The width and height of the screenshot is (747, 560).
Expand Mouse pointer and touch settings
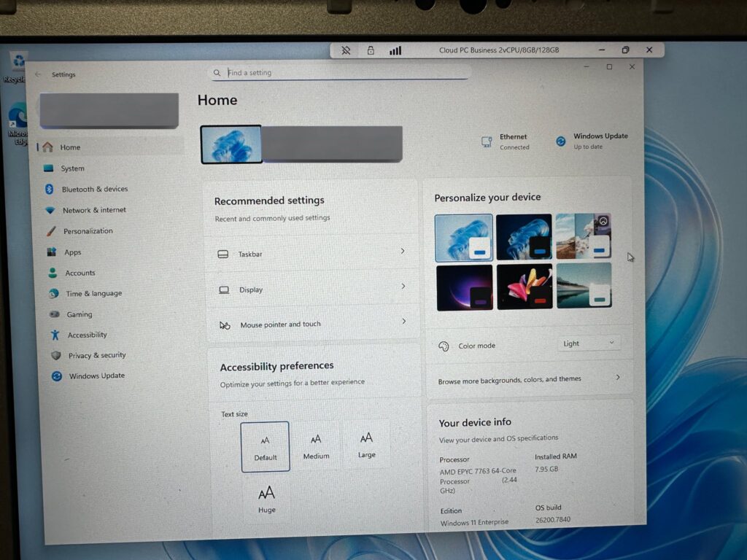(x=311, y=324)
